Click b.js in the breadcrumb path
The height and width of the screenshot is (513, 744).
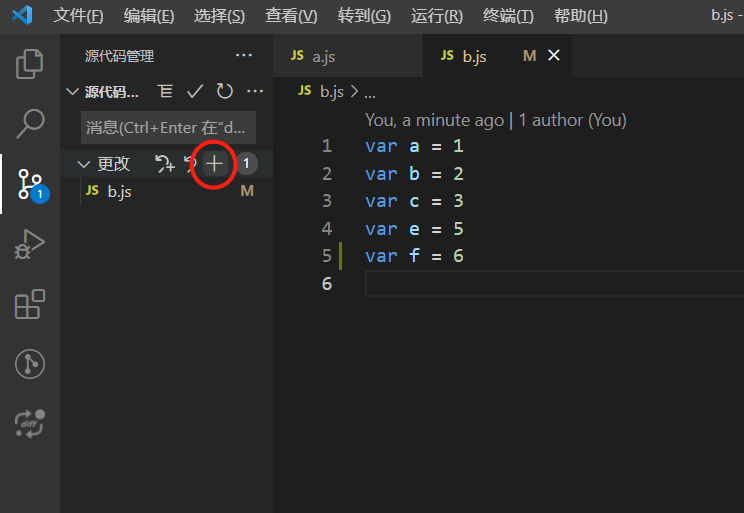click(332, 91)
